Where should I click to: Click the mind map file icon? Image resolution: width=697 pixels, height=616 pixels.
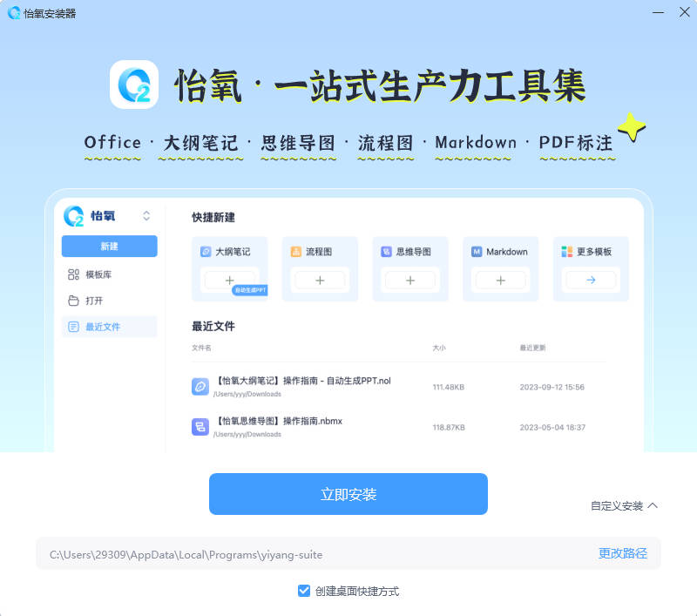tap(200, 427)
